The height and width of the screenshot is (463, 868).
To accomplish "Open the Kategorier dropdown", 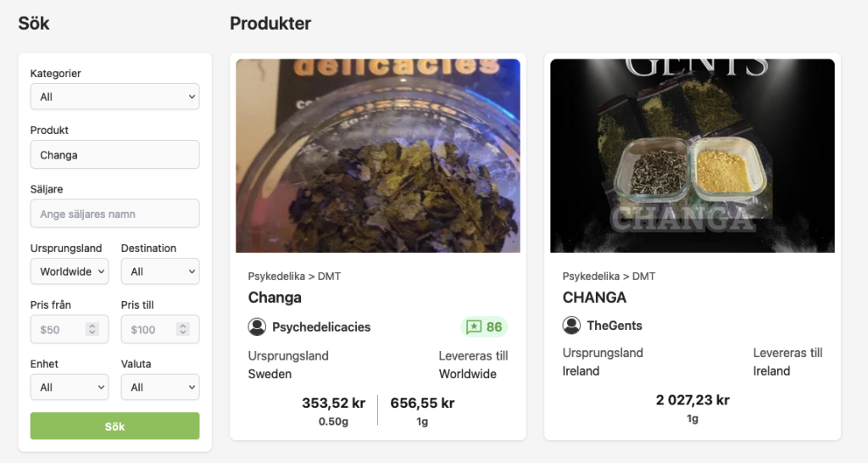I will coord(114,97).
